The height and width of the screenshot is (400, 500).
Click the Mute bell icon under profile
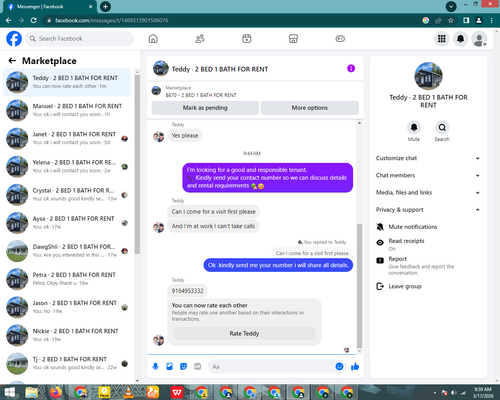tap(414, 127)
